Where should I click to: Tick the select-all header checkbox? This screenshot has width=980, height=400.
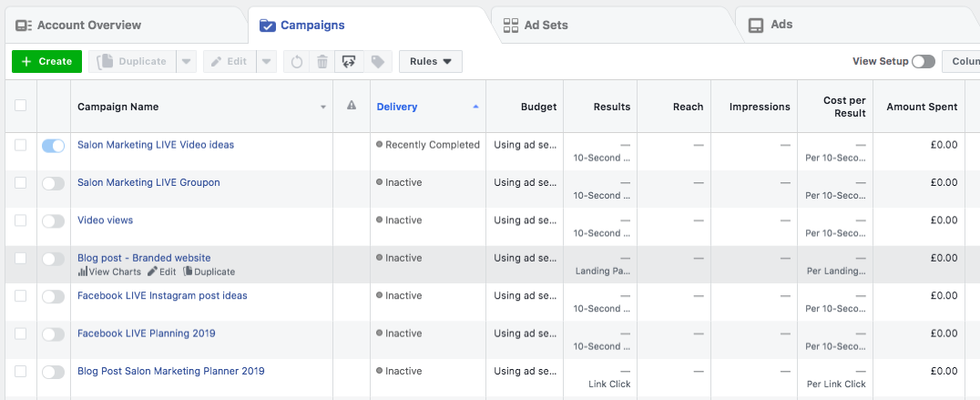21,106
